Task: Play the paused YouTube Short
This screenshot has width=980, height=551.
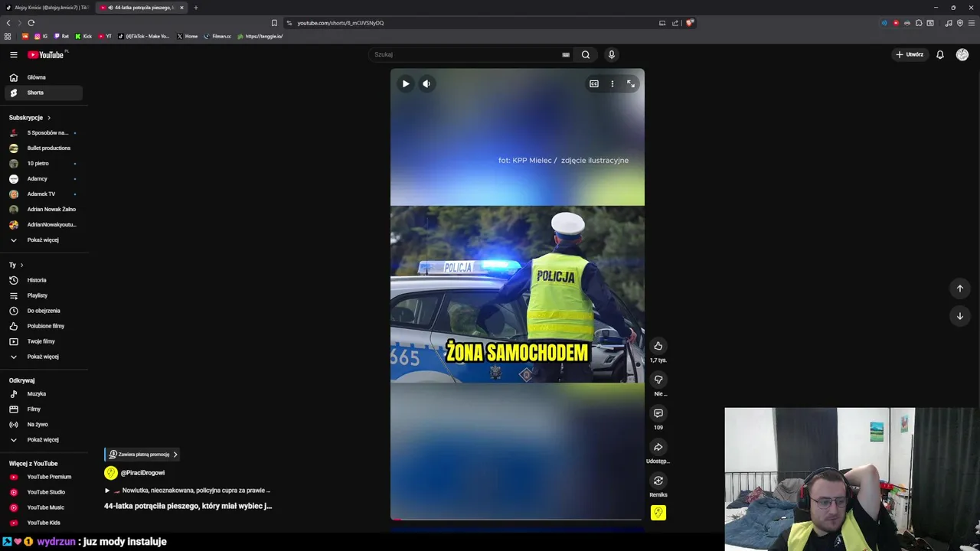Action: pos(406,83)
